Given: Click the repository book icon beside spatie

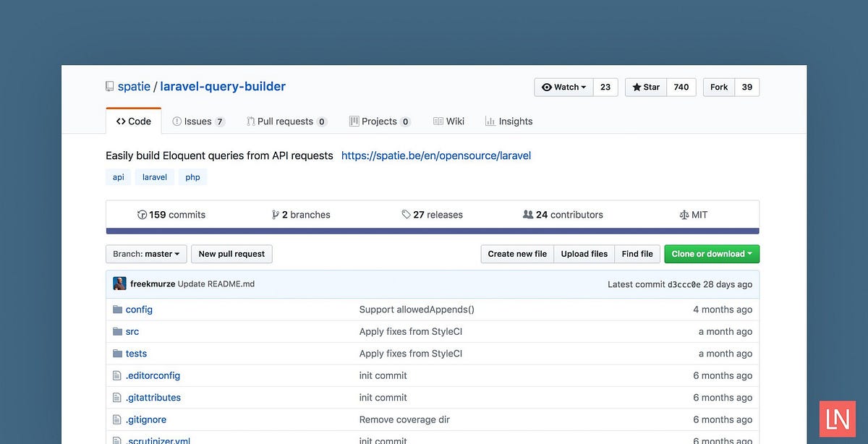Looking at the screenshot, I should 109,85.
